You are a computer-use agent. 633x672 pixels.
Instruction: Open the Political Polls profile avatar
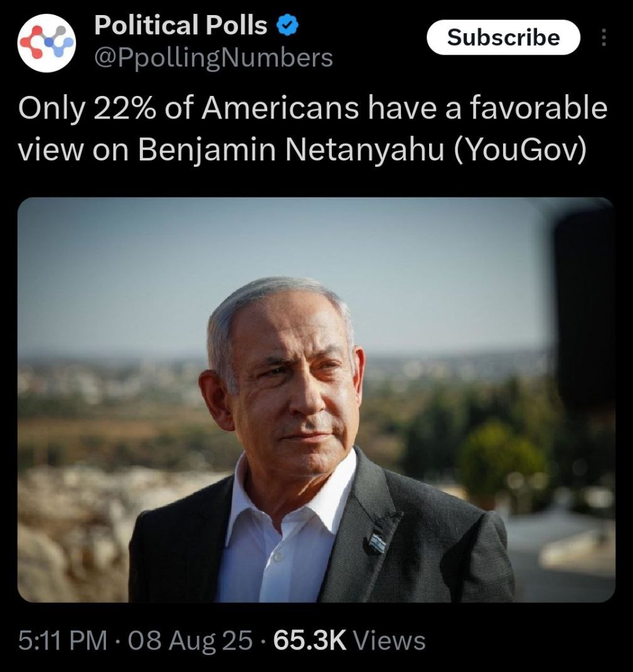pos(47,43)
